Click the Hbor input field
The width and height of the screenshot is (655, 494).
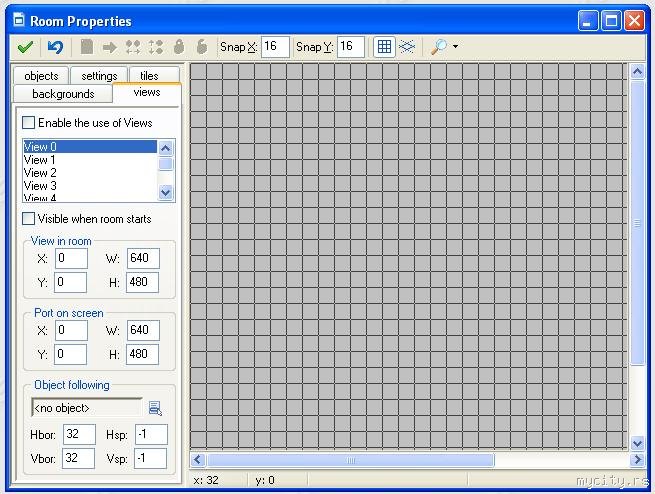79,434
